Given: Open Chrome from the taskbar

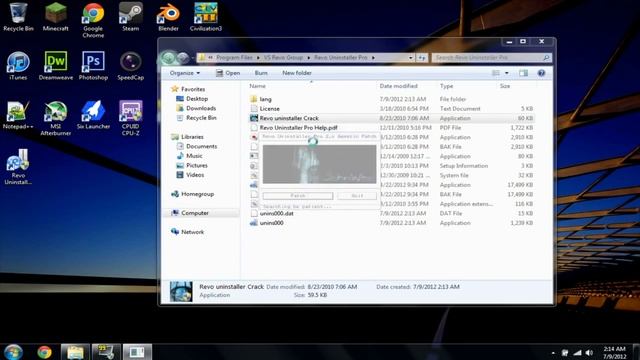Looking at the screenshot, I should pyautogui.click(x=44, y=352).
